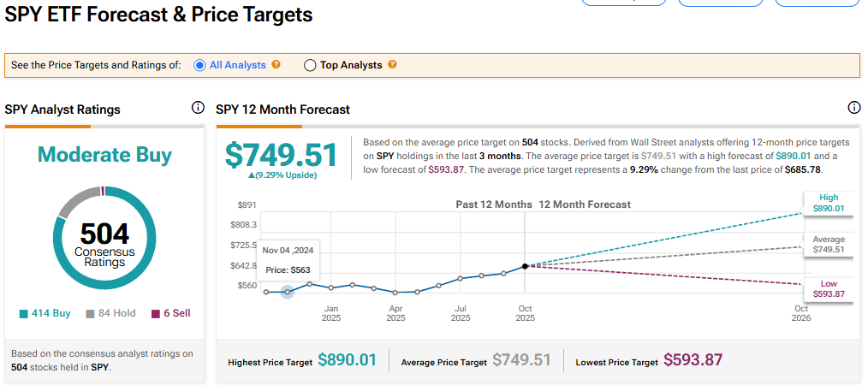
Task: Click the Highest Price Target $890.01 value
Action: click(347, 360)
